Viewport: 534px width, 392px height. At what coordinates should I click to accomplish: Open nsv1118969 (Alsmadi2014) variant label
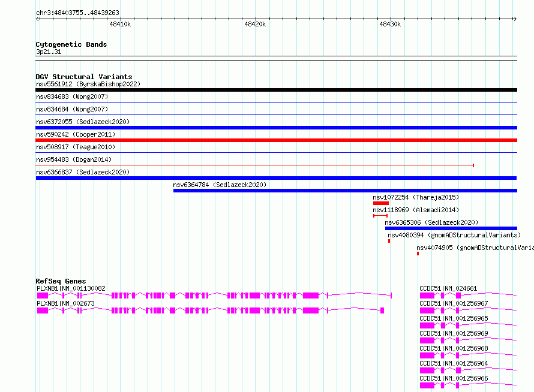pyautogui.click(x=416, y=210)
